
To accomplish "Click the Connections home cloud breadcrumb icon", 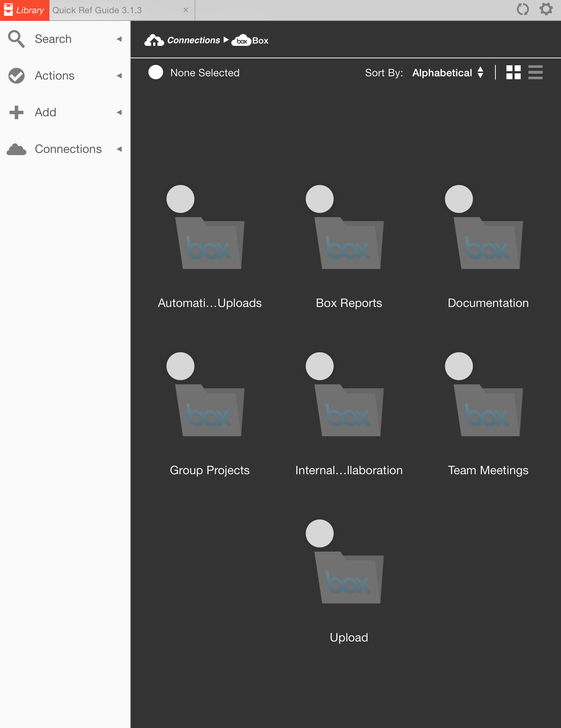I will click(x=154, y=40).
